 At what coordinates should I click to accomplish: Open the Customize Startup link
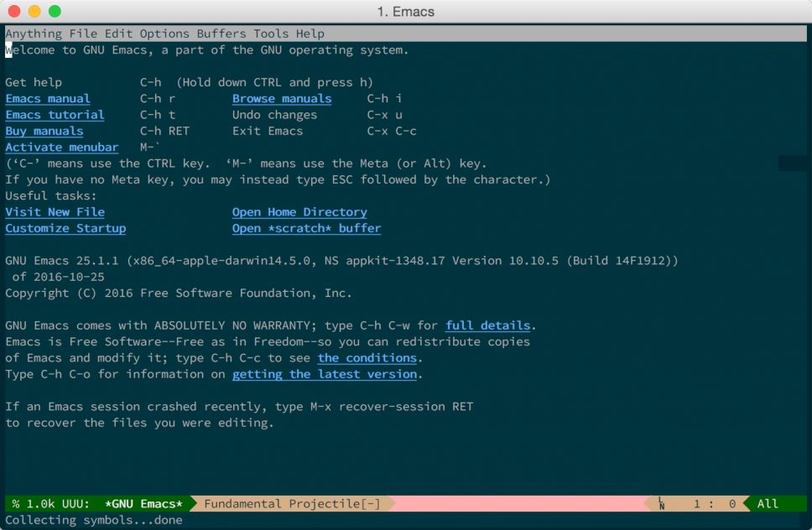[x=65, y=228]
